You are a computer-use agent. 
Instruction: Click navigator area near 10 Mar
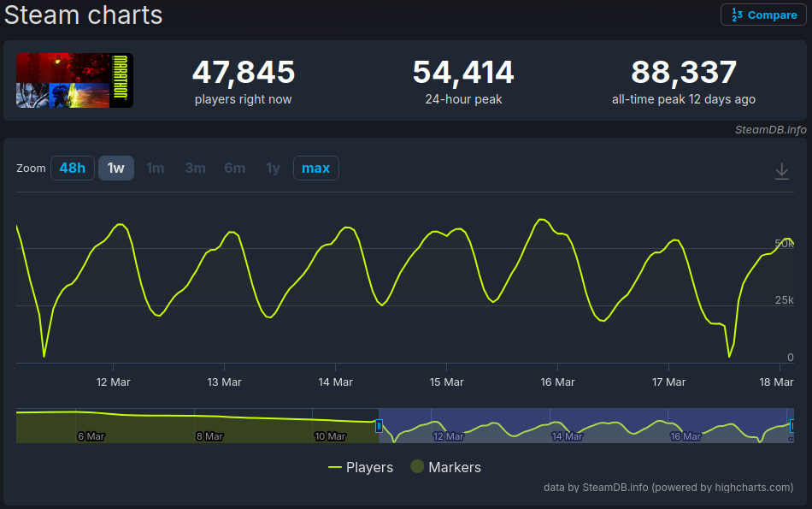[330, 436]
